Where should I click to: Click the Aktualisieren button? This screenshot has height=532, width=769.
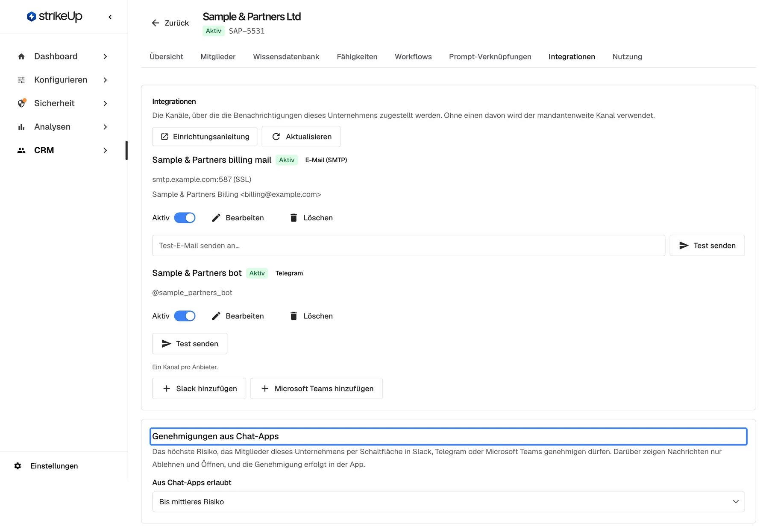point(301,137)
